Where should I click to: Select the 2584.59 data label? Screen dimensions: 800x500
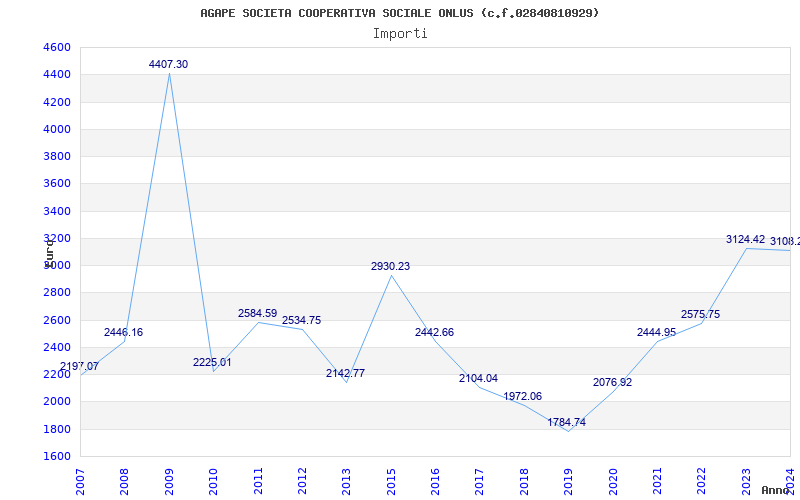point(257,313)
